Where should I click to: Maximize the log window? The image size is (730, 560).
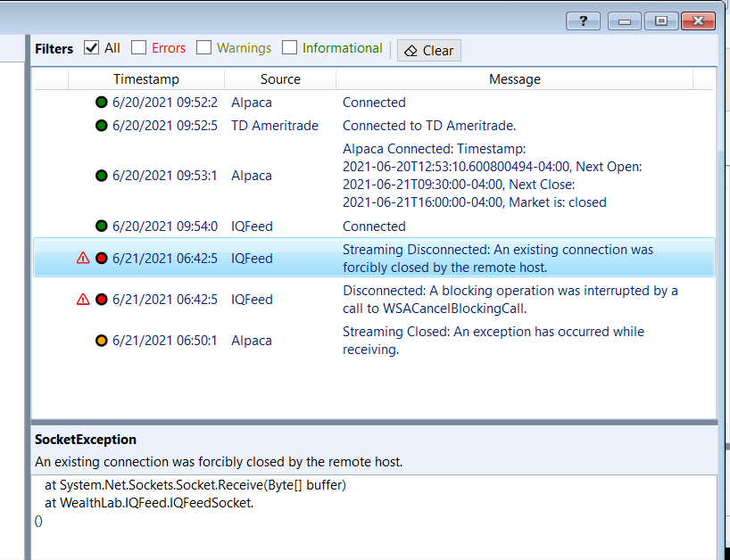pyautogui.click(x=661, y=21)
